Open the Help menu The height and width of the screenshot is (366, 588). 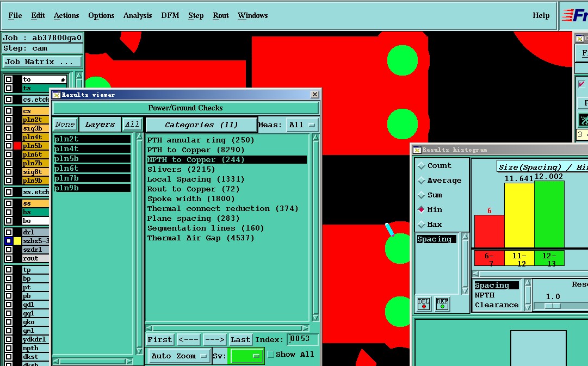[x=541, y=15]
